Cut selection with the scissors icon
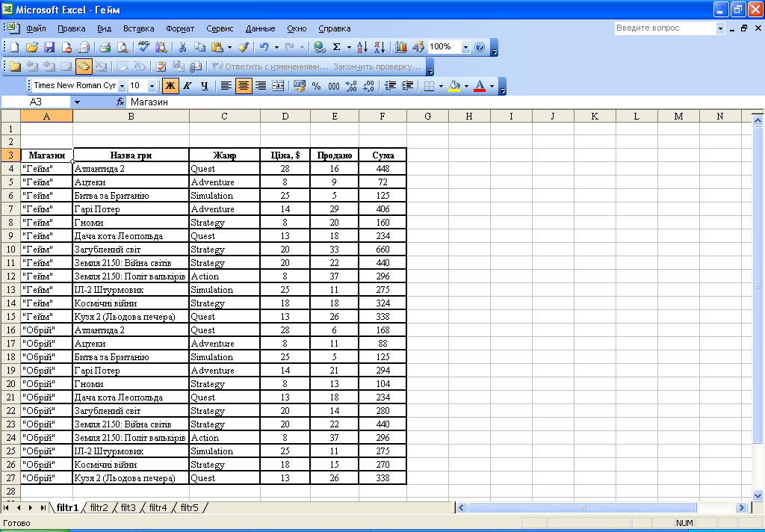Image resolution: width=765 pixels, height=532 pixels. pos(182,47)
